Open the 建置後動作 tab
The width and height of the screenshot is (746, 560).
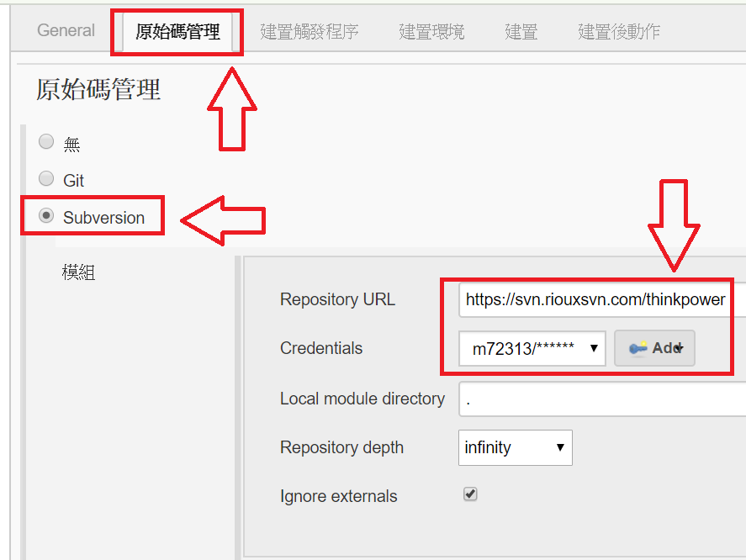click(x=619, y=30)
